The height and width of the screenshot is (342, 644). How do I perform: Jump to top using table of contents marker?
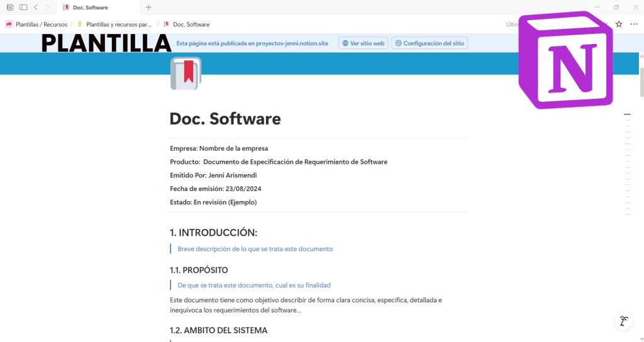click(x=626, y=115)
